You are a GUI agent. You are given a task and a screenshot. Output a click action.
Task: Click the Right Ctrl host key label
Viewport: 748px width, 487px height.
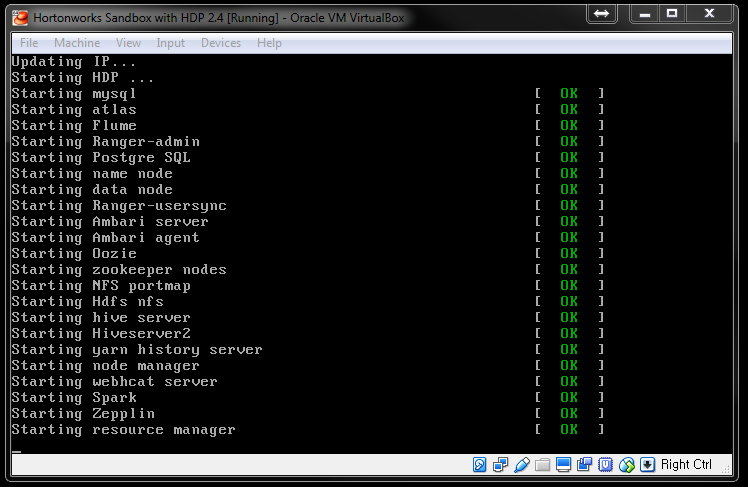click(686, 464)
